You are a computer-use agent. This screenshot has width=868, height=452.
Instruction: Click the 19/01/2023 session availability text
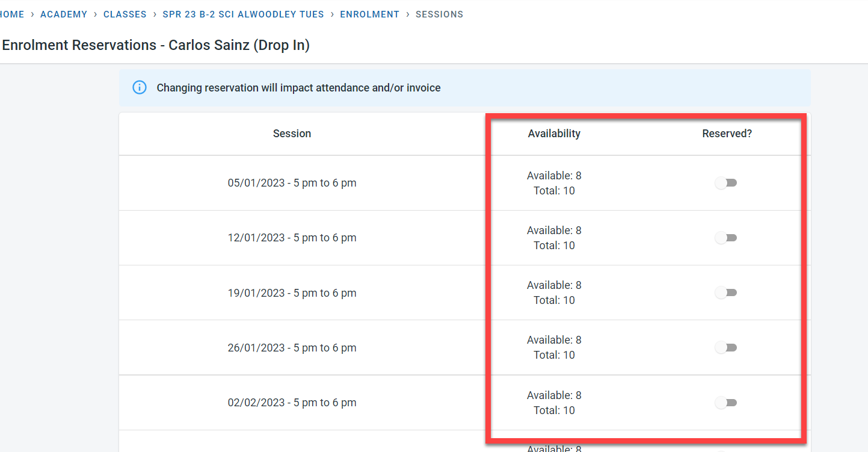(554, 293)
